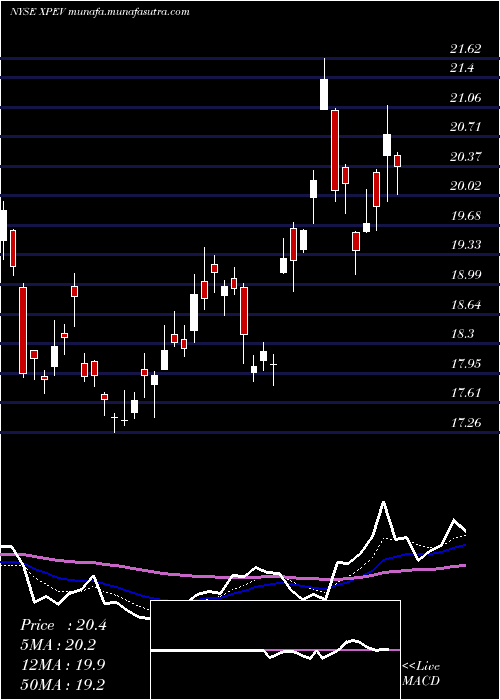Click the 20.37 price level label

pyautogui.click(x=466, y=157)
